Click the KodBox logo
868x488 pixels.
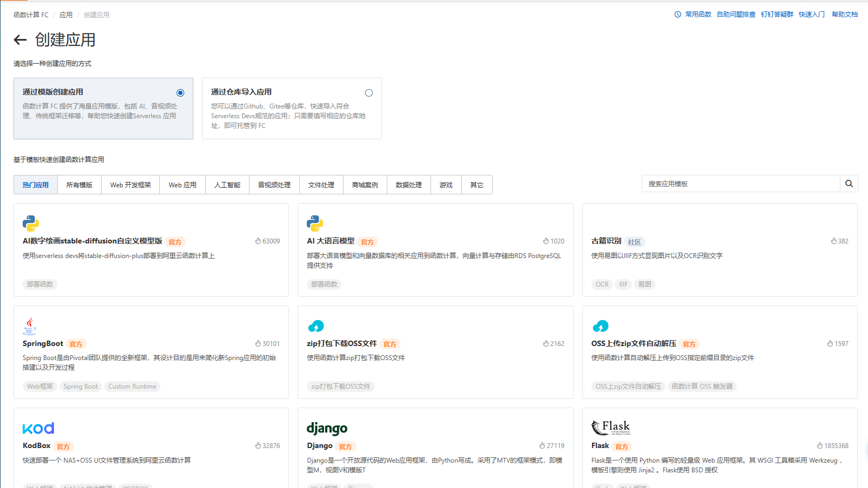[x=38, y=428]
